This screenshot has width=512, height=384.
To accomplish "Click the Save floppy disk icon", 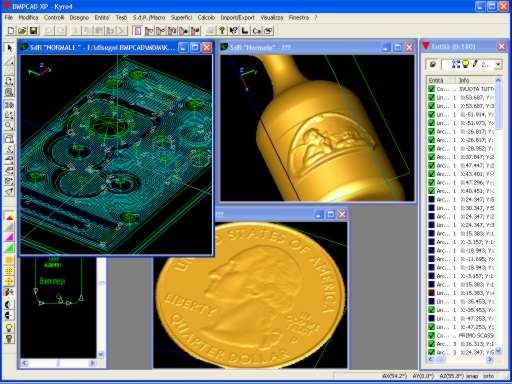I will [33, 31].
